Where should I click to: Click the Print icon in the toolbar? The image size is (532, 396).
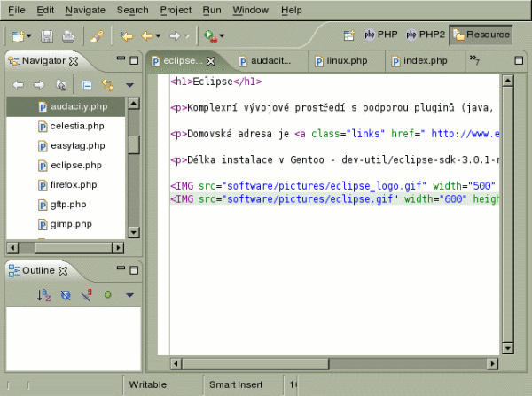(x=67, y=36)
